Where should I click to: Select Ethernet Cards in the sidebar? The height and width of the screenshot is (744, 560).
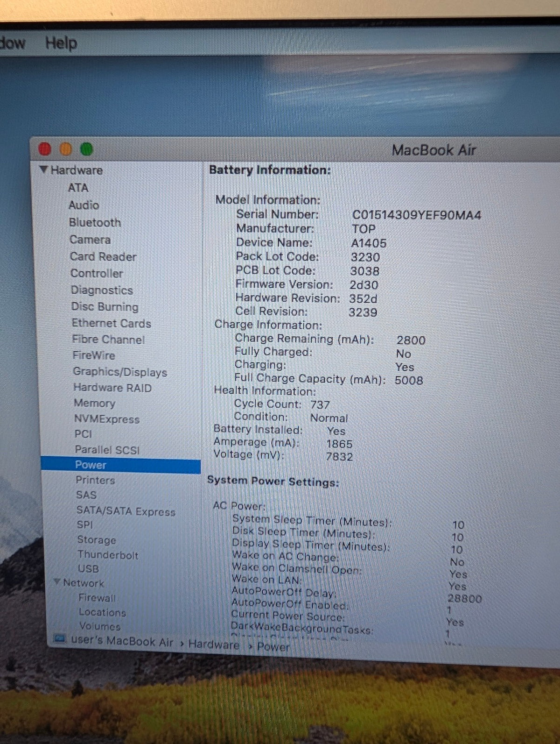tap(112, 323)
